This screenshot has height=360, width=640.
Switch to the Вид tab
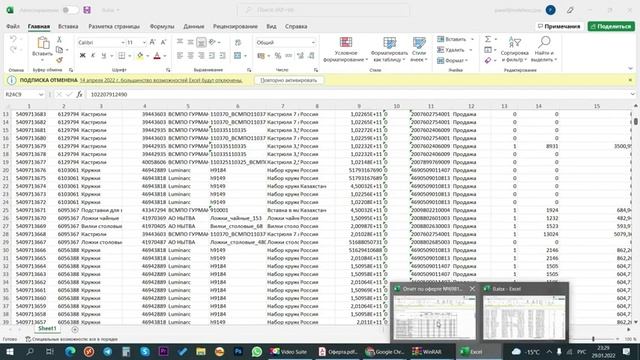click(271, 27)
